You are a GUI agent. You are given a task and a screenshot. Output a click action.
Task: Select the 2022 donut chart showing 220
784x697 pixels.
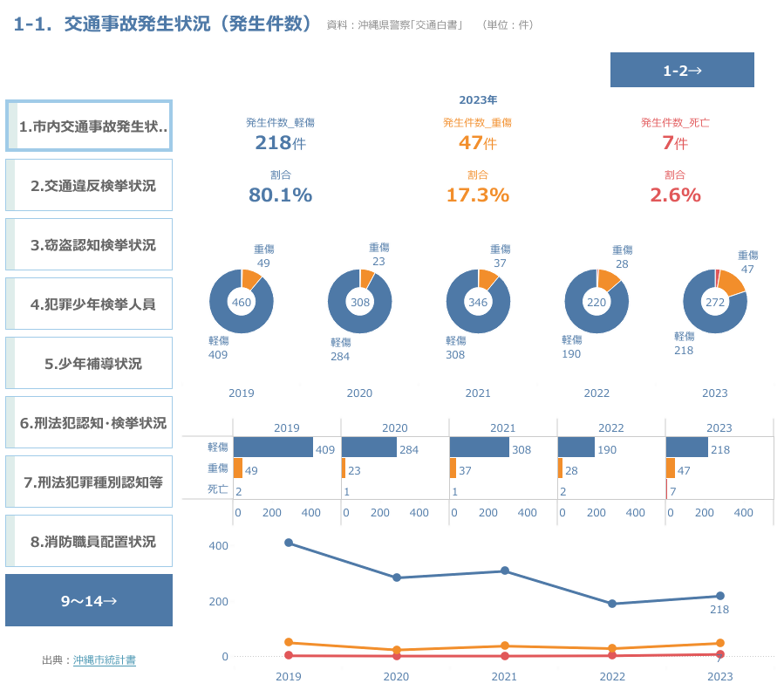tap(597, 302)
